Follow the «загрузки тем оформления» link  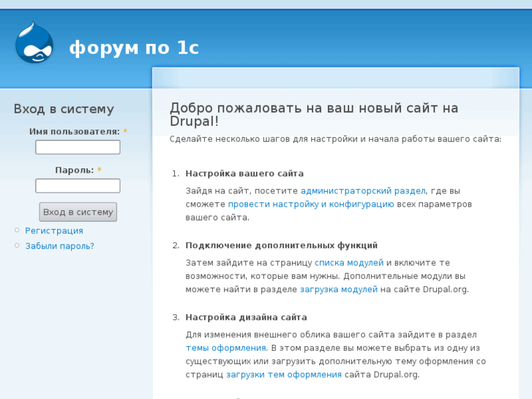click(284, 375)
